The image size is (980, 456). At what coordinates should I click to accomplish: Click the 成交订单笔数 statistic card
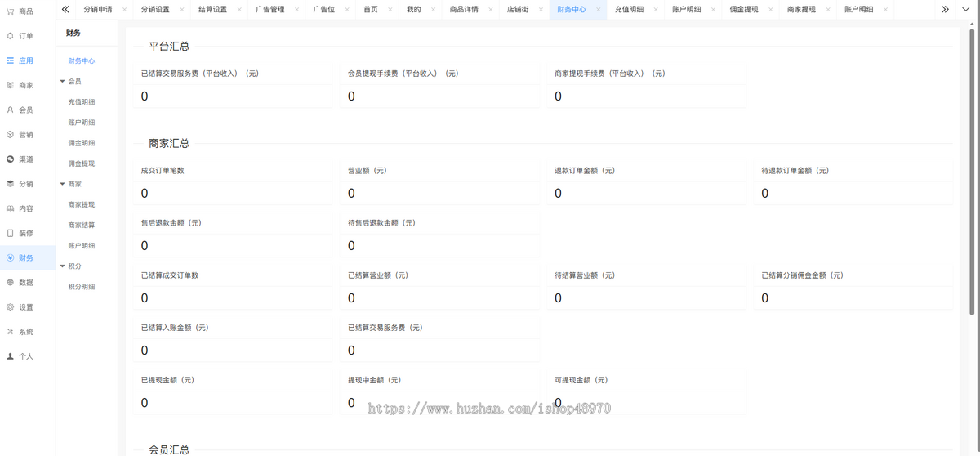pyautogui.click(x=233, y=183)
